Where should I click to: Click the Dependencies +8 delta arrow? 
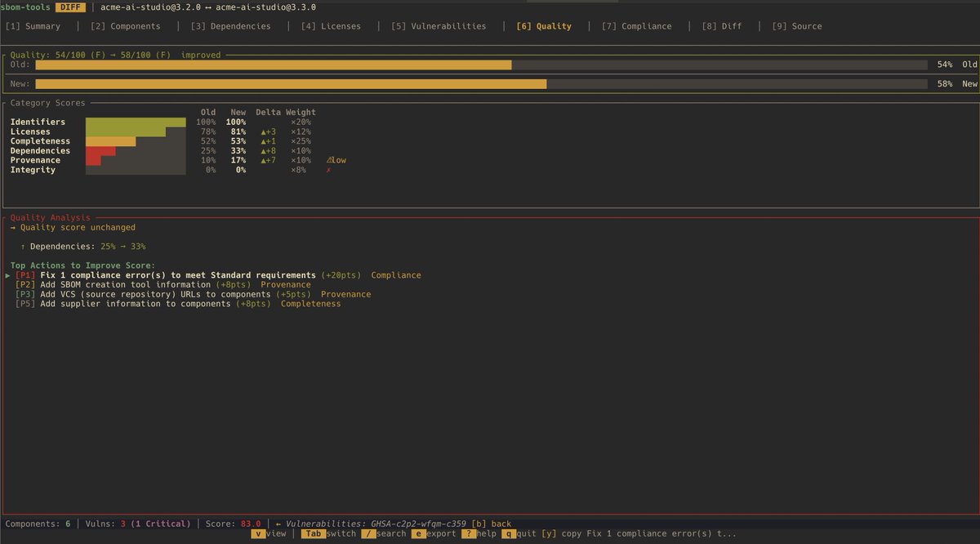(x=269, y=150)
